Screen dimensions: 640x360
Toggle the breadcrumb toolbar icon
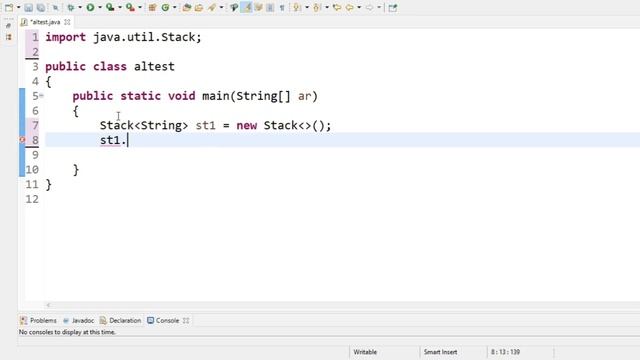pyautogui.click(x=234, y=7)
